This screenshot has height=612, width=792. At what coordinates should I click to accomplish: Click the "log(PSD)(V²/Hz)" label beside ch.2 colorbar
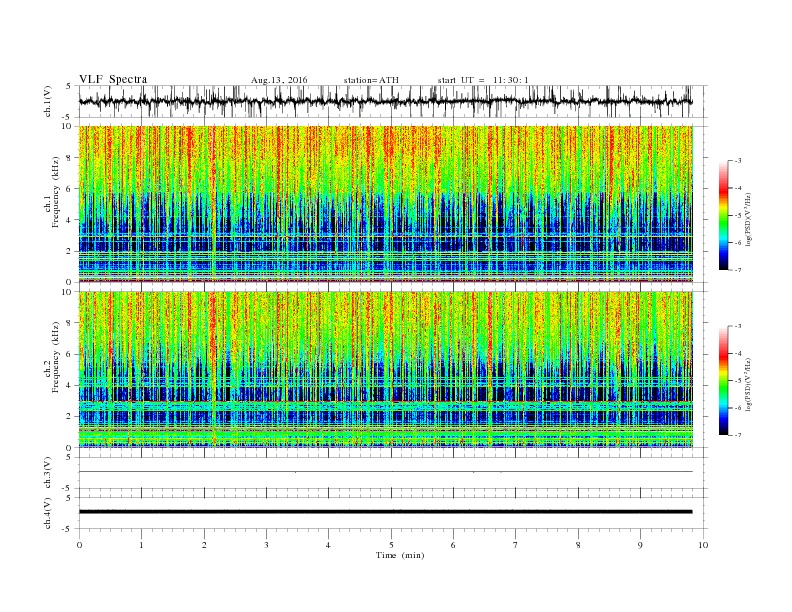tap(749, 385)
